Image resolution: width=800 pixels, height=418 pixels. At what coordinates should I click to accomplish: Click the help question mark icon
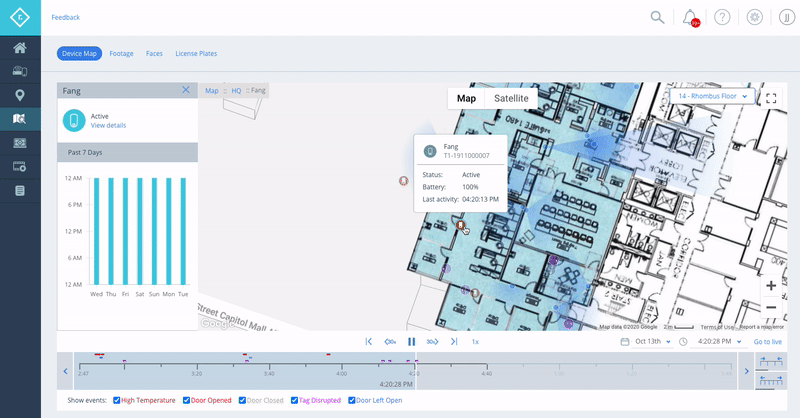723,17
